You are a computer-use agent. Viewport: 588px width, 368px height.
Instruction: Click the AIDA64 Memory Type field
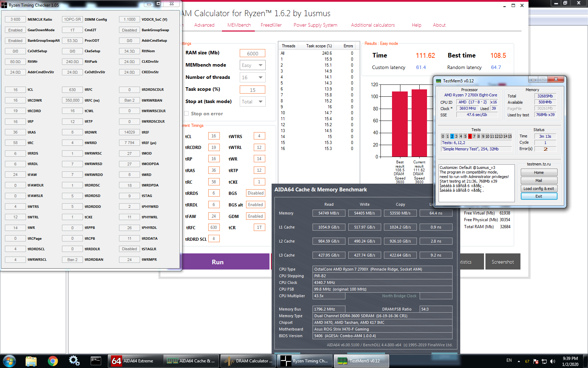pos(383,316)
